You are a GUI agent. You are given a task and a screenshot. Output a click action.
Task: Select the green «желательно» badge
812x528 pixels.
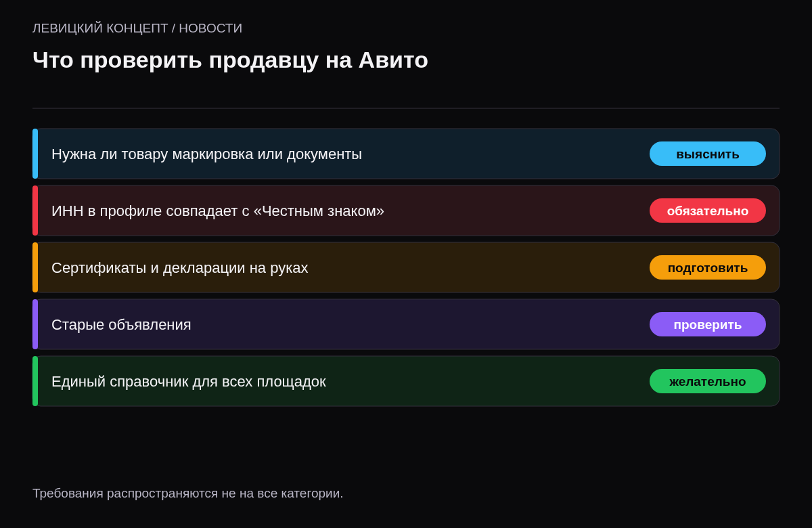click(708, 381)
